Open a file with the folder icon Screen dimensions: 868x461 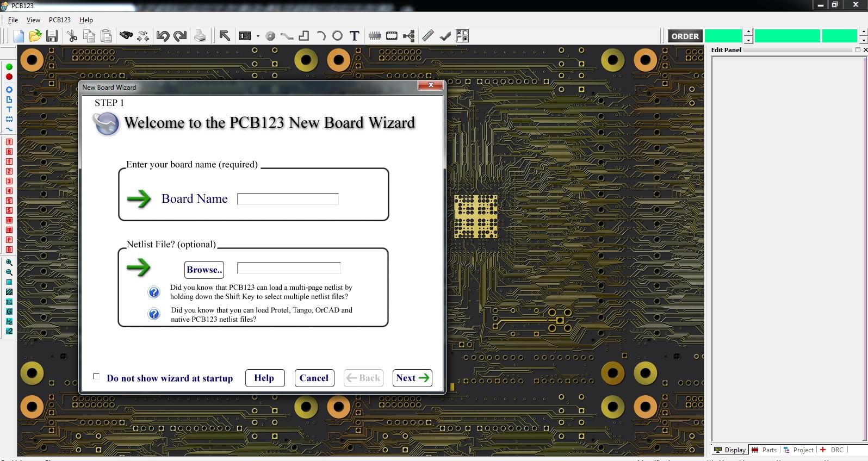35,36
